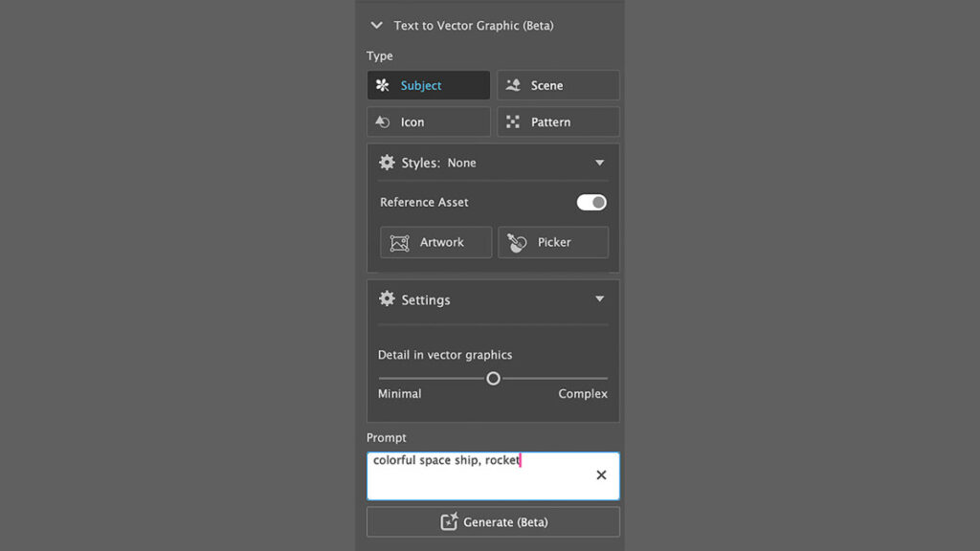Image resolution: width=980 pixels, height=551 pixels.
Task: Open the Styles dropdown arrow
Action: click(x=600, y=163)
